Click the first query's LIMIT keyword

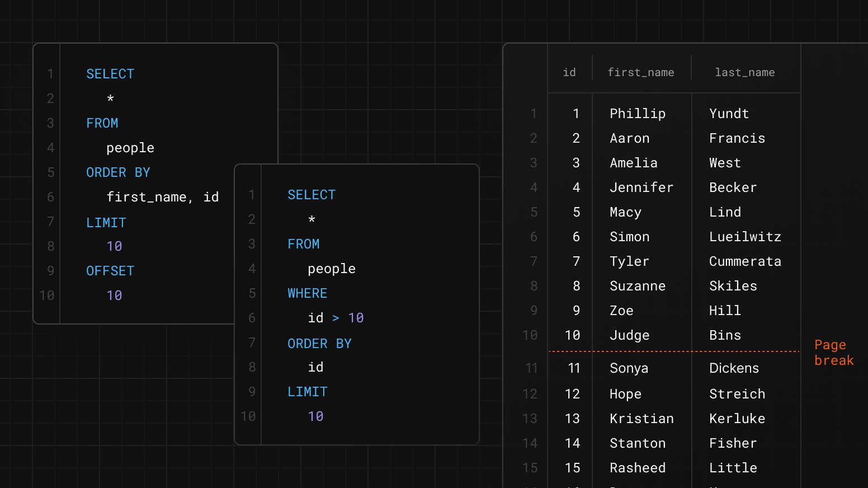(x=106, y=223)
